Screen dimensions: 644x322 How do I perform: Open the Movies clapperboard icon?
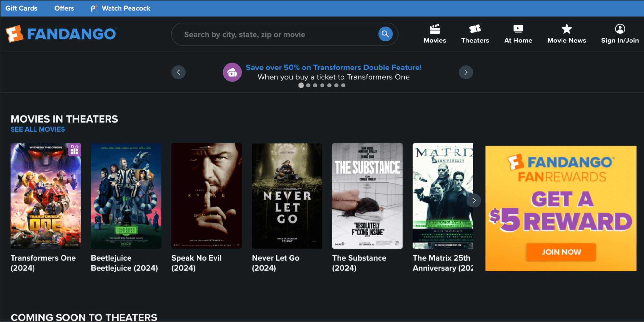(435, 29)
